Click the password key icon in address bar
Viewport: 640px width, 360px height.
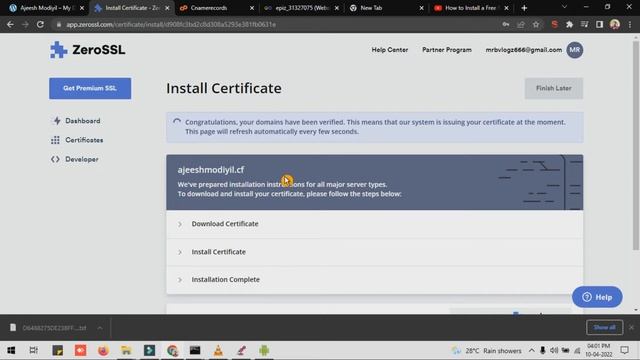pos(506,24)
